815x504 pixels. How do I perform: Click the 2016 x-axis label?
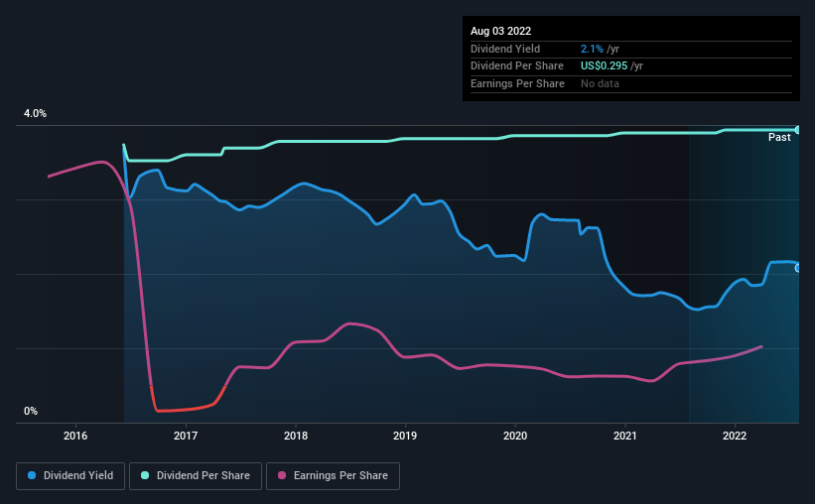point(75,436)
